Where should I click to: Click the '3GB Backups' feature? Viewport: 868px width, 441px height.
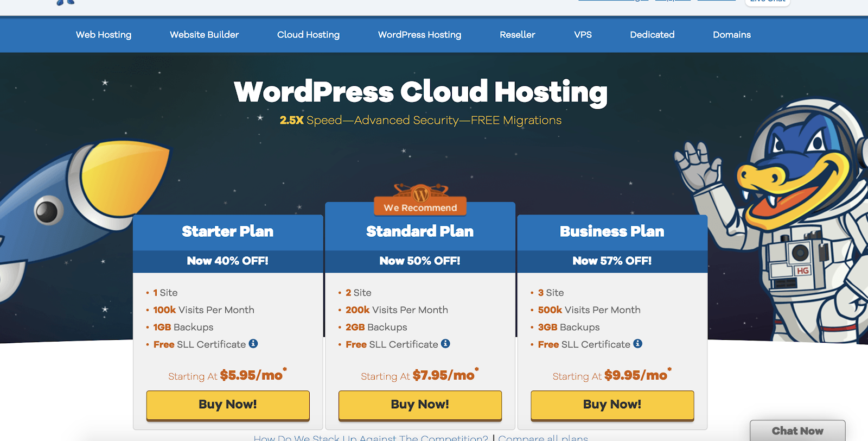(x=569, y=327)
